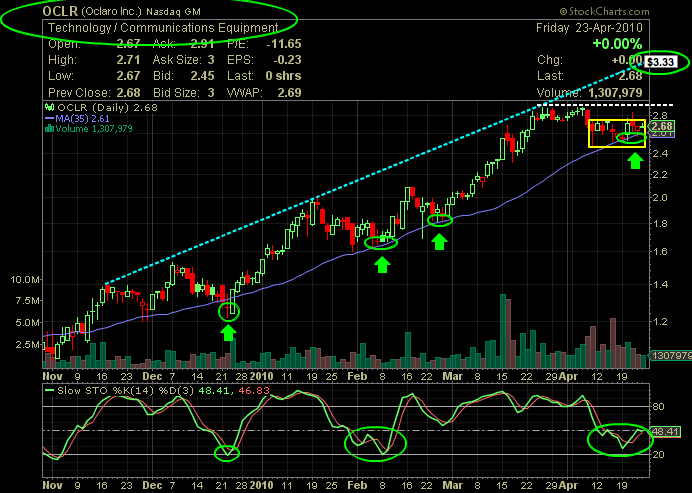692x493 pixels.
Task: Click the 20 stochastic level label
Action: click(659, 454)
